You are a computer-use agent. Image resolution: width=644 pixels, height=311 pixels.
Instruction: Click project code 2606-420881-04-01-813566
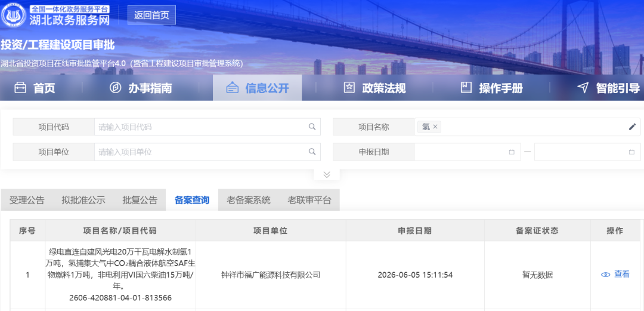[x=120, y=297]
